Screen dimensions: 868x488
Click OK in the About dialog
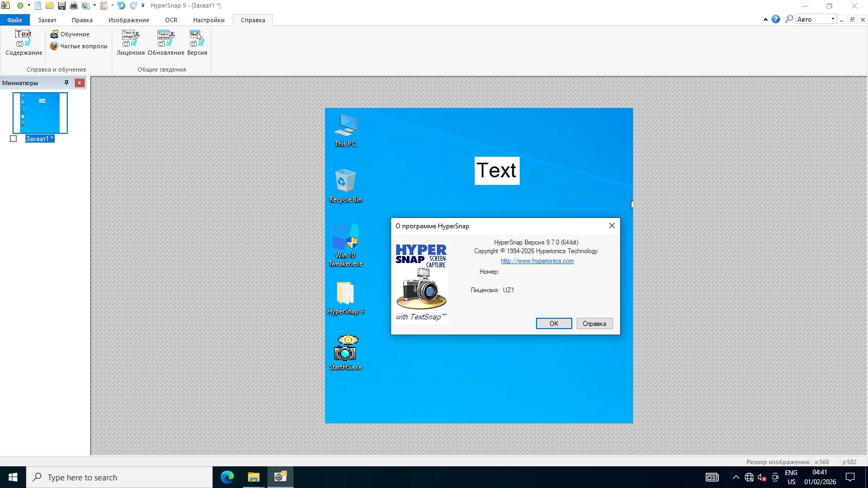(554, 324)
